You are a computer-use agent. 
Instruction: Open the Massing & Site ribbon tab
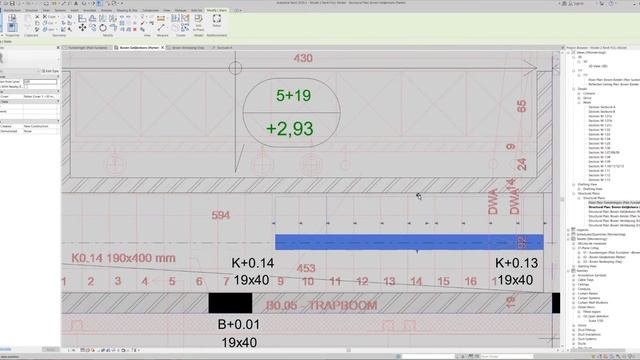tap(127, 10)
